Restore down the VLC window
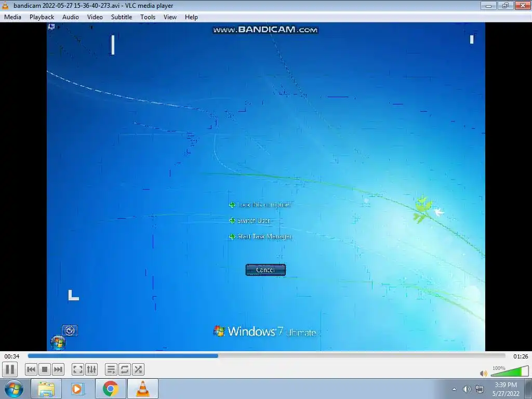The height and width of the screenshot is (399, 532). coord(506,5)
